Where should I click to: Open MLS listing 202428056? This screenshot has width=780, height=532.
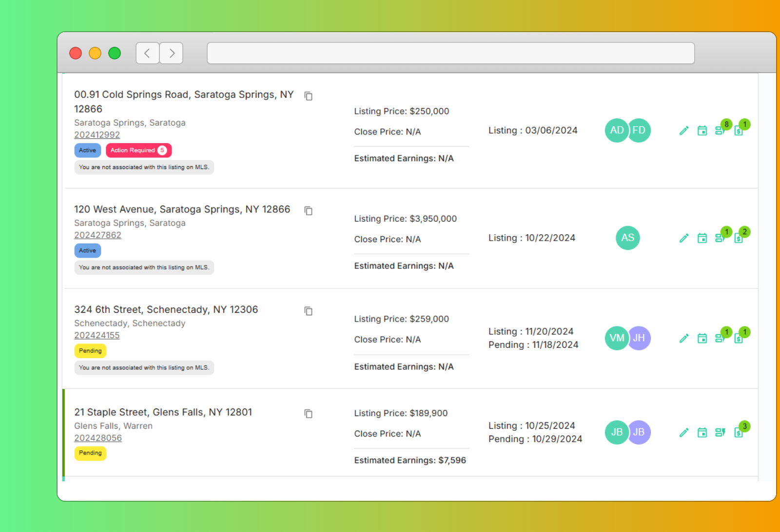tap(98, 438)
